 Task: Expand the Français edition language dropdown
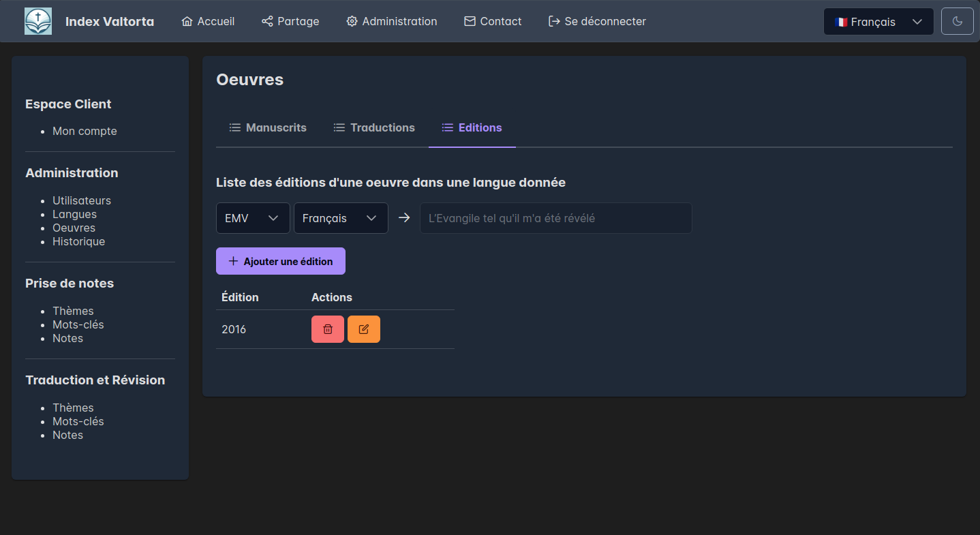coord(341,218)
